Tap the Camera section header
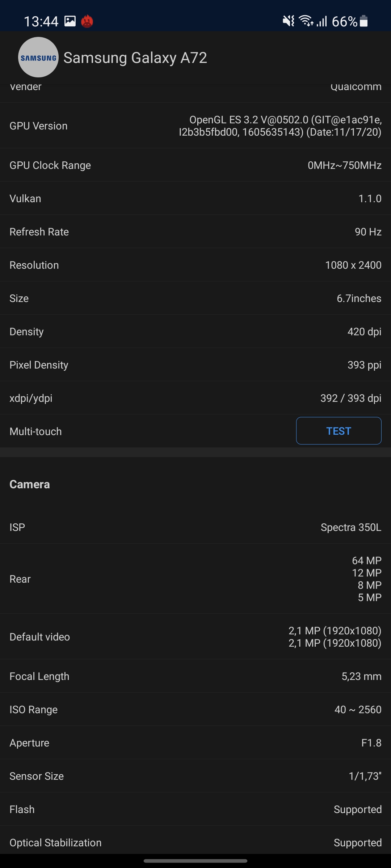 point(30,484)
